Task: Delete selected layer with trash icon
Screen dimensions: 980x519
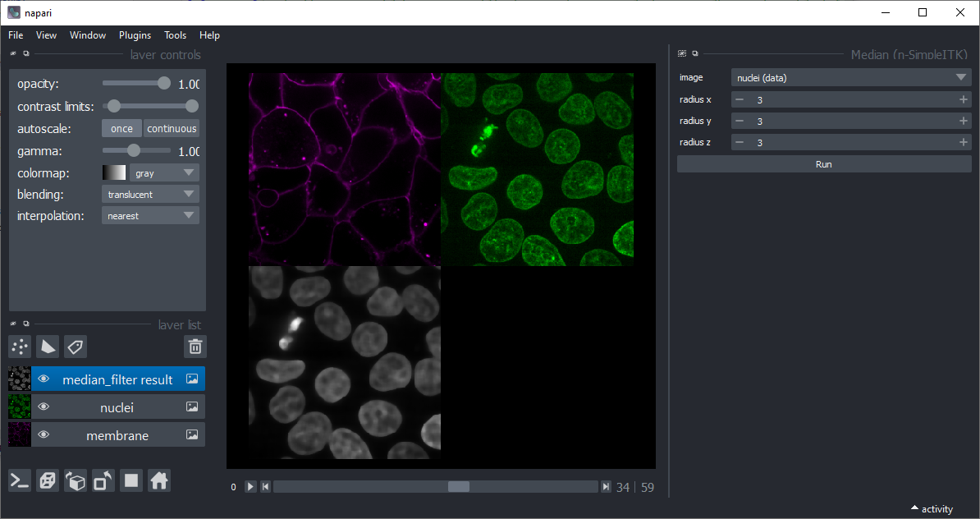Action: (195, 347)
